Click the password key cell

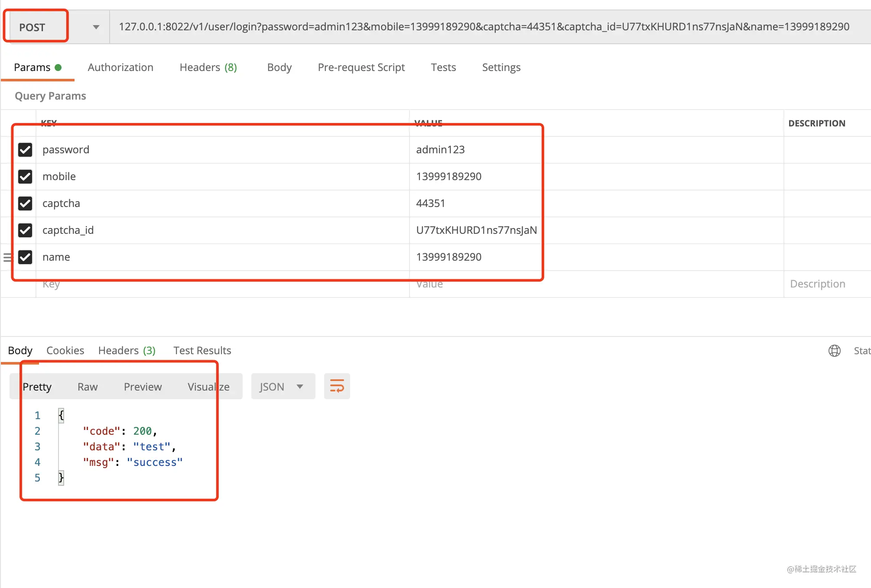(x=223, y=150)
